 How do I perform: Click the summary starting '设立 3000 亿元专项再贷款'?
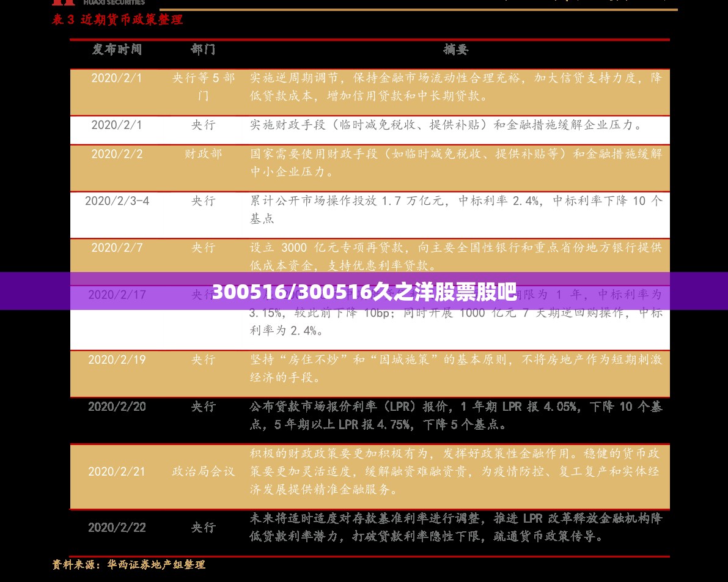pyautogui.click(x=455, y=256)
